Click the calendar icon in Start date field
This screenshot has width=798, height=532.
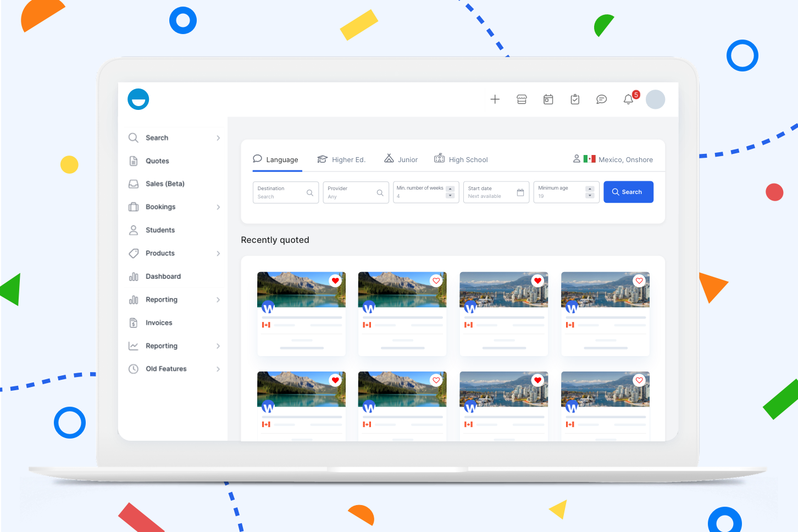[x=520, y=192]
